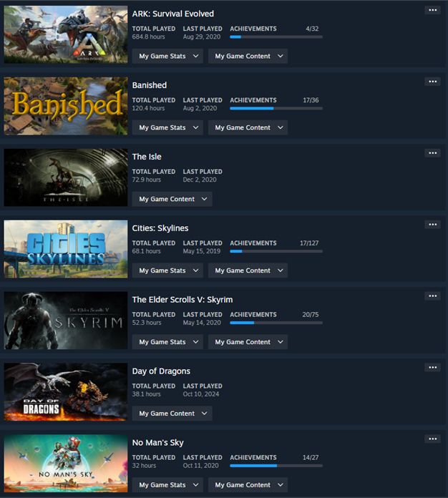
Task: Click the Skyrim achievements progress bar
Action: pyautogui.click(x=276, y=323)
